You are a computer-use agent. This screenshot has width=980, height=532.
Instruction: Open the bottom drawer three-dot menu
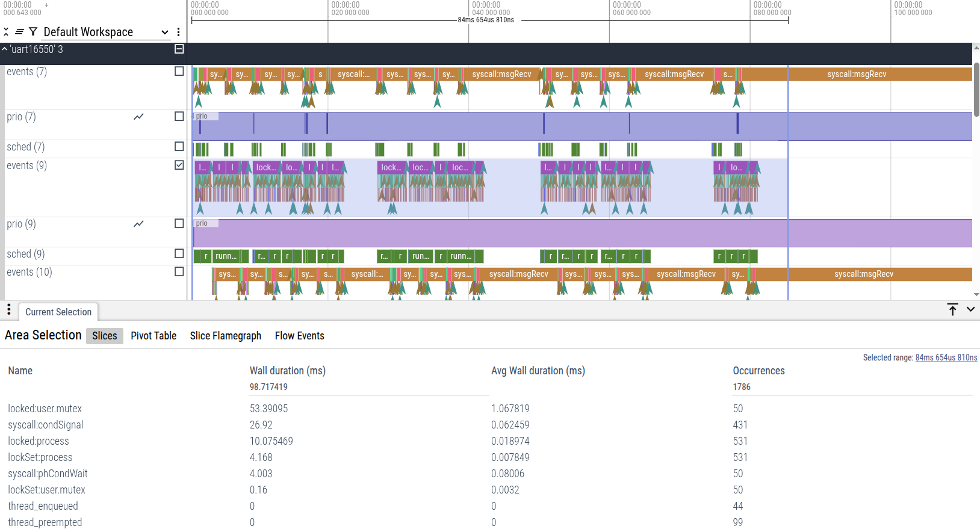9,309
